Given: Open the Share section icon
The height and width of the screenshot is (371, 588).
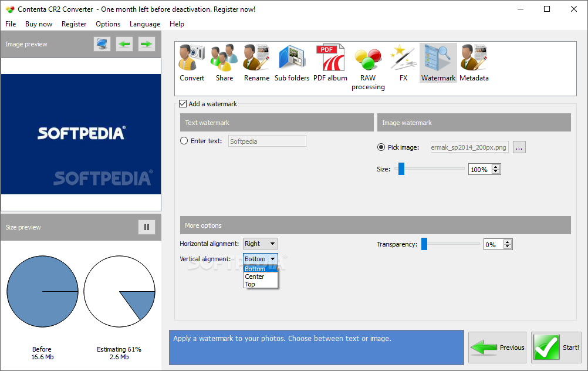Looking at the screenshot, I should pos(224,63).
